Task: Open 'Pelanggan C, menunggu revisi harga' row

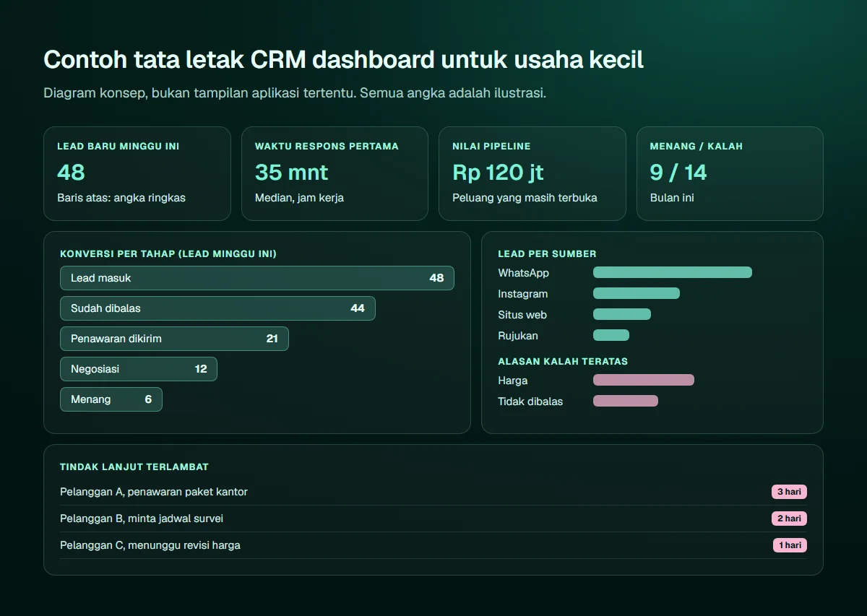Action: (x=433, y=545)
